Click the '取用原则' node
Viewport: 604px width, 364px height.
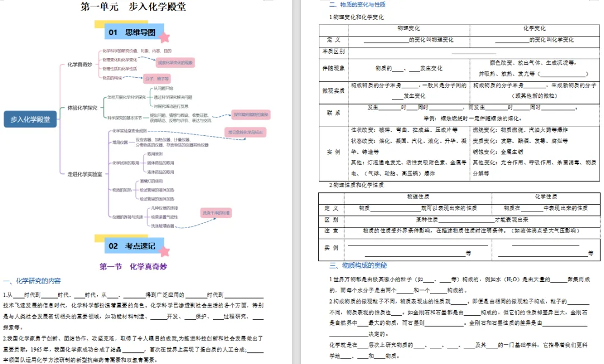pyautogui.click(x=155, y=154)
